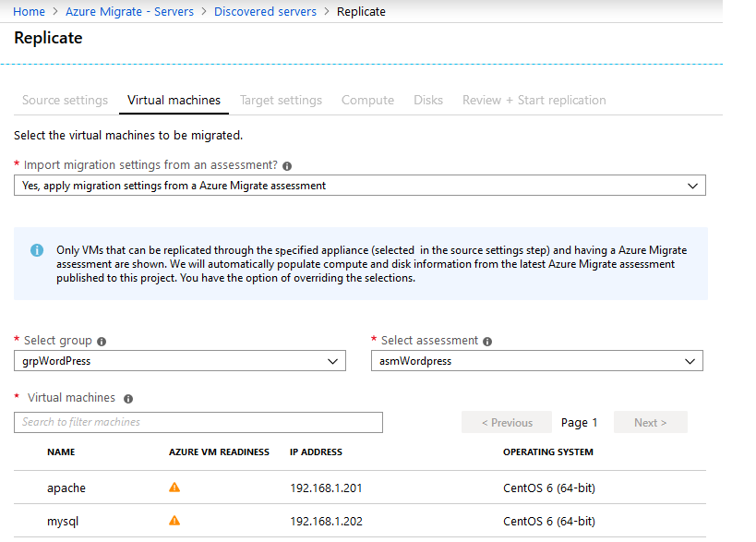Expand the grpWordPress group dropdown
Screen dimensions: 756x542
(180, 361)
